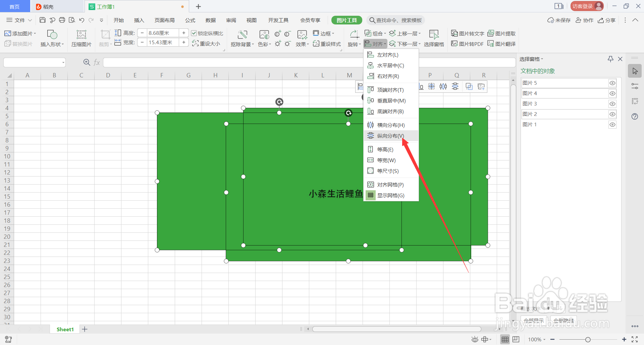Image resolution: width=644 pixels, height=345 pixels.
Task: Click the 替换图片 icon
Action: click(x=19, y=44)
